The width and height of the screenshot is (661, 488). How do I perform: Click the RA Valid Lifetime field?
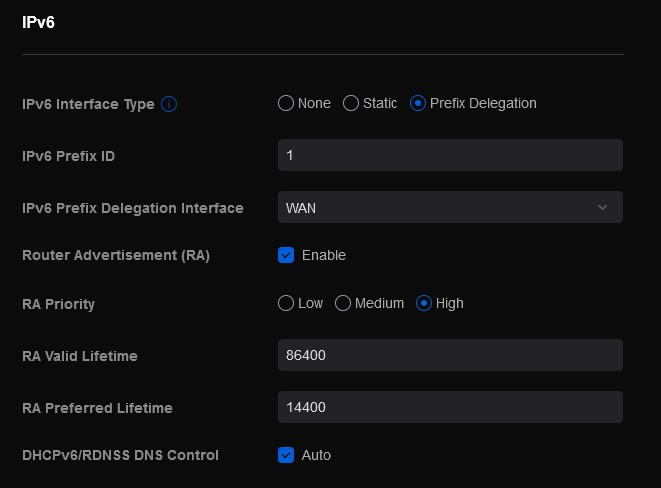pos(450,355)
